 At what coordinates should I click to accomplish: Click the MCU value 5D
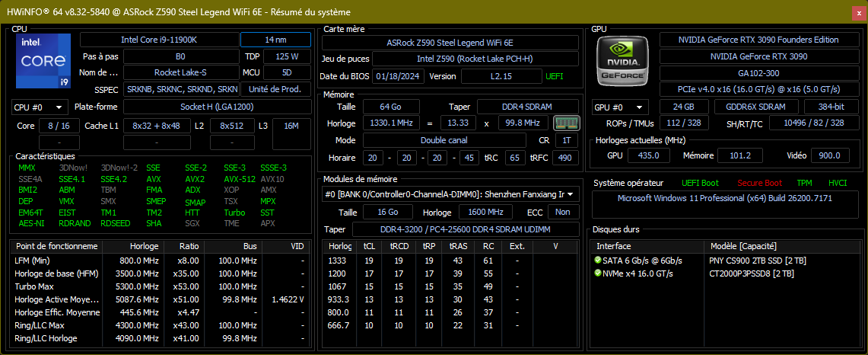pyautogui.click(x=287, y=72)
